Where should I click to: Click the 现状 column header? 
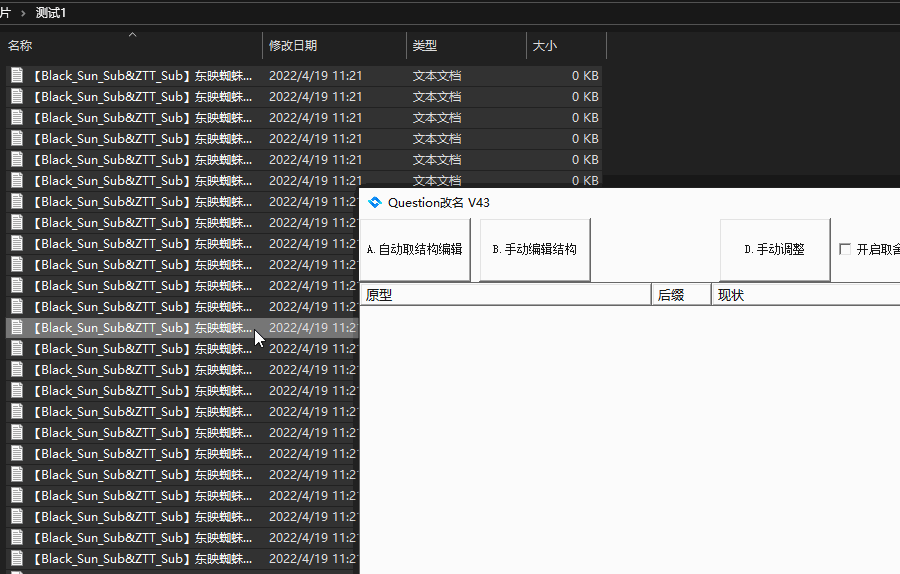(x=806, y=295)
